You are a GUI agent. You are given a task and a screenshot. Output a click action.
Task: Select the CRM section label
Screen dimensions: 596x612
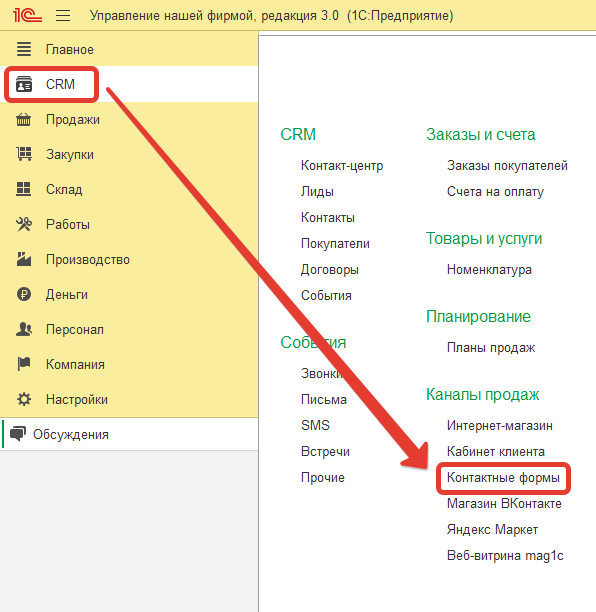click(60, 84)
